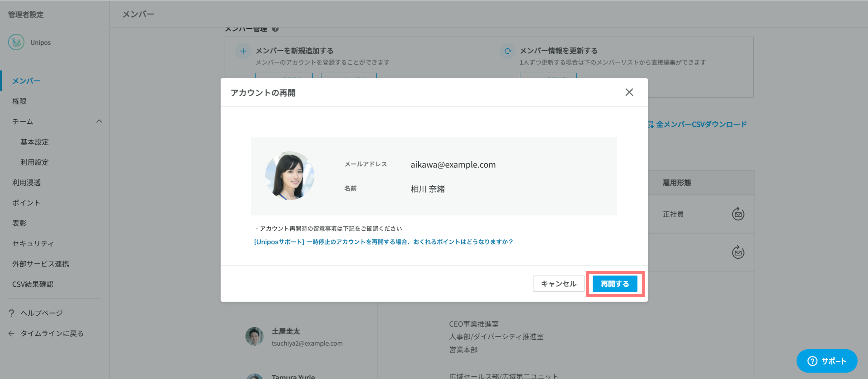Click the 管理者設定 heading
868x379 pixels.
pyautogui.click(x=26, y=14)
